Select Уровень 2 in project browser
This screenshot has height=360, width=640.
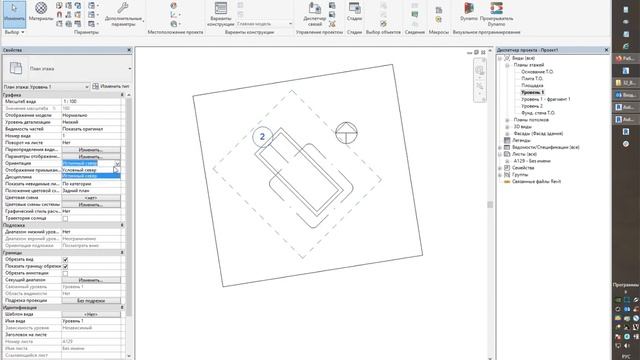point(532,106)
